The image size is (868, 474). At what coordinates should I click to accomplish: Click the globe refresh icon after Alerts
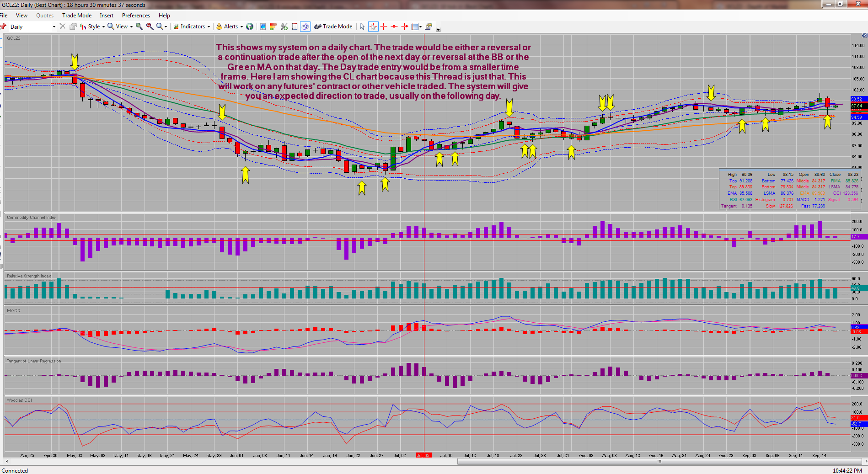[250, 27]
